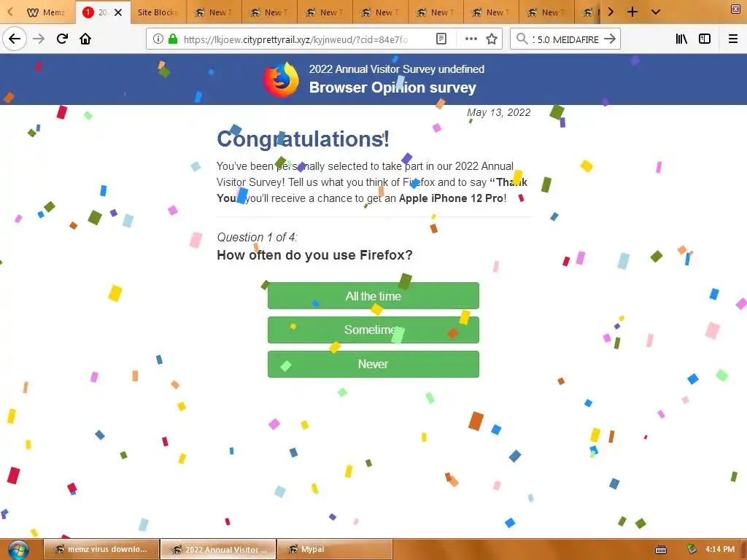
Task: Choose the "Sometimes" answer button
Action: pyautogui.click(x=373, y=330)
